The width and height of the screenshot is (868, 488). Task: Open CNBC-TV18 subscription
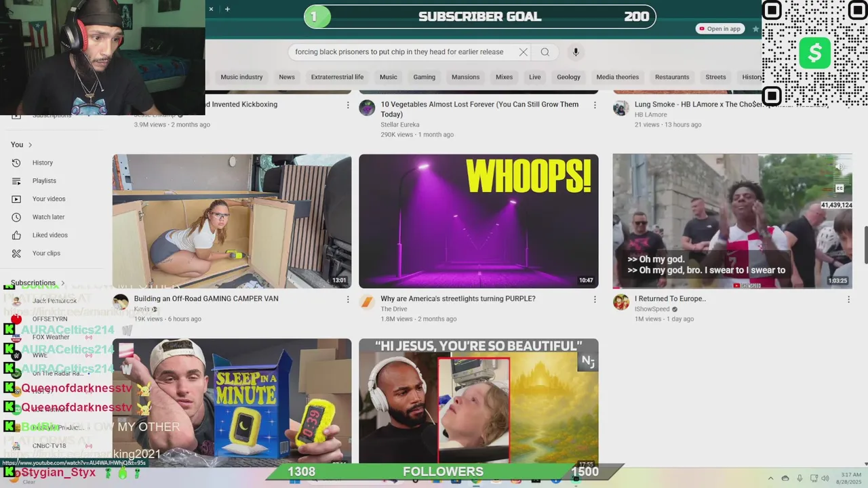[x=49, y=446]
